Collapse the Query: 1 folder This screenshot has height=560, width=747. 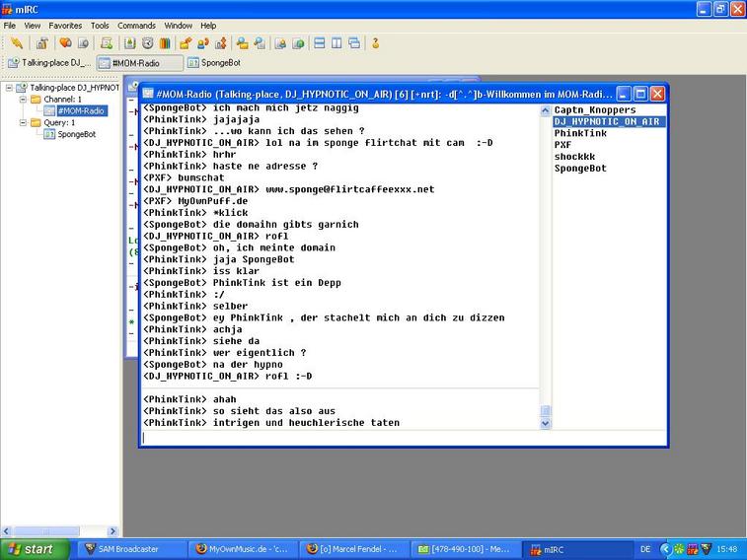23,123
